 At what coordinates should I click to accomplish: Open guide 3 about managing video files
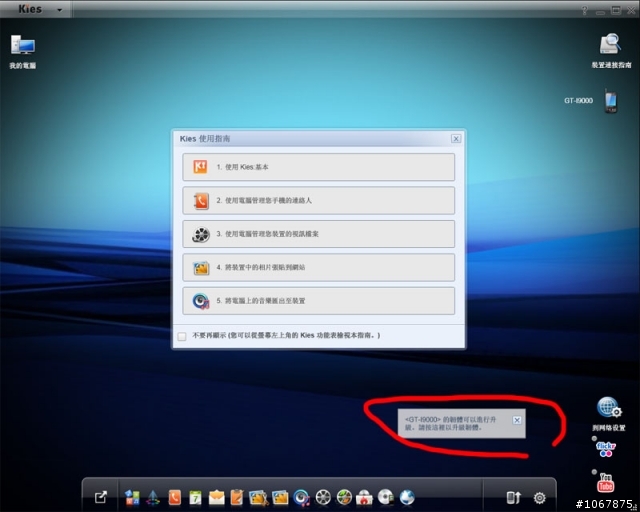pyautogui.click(x=318, y=234)
